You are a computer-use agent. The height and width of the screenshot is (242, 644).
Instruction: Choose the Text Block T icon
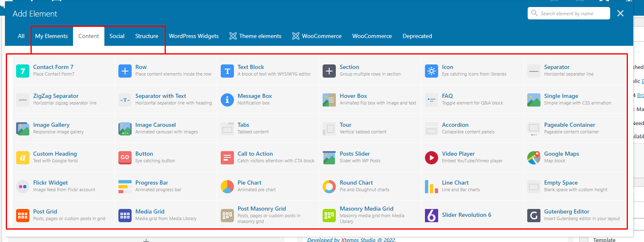point(227,71)
